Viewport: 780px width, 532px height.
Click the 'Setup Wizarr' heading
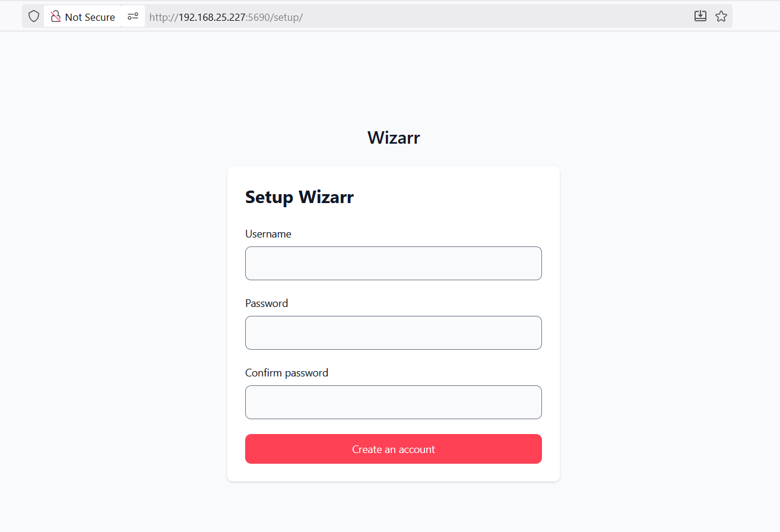click(299, 197)
